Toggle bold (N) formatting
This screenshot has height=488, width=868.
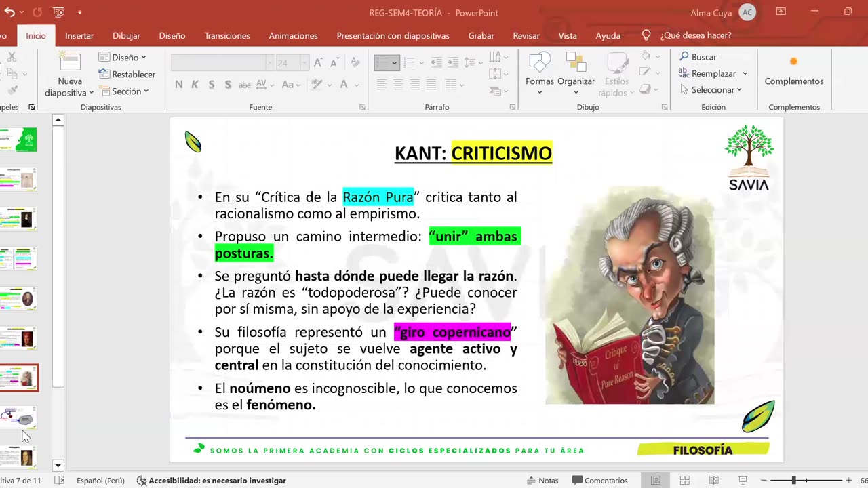coord(179,85)
